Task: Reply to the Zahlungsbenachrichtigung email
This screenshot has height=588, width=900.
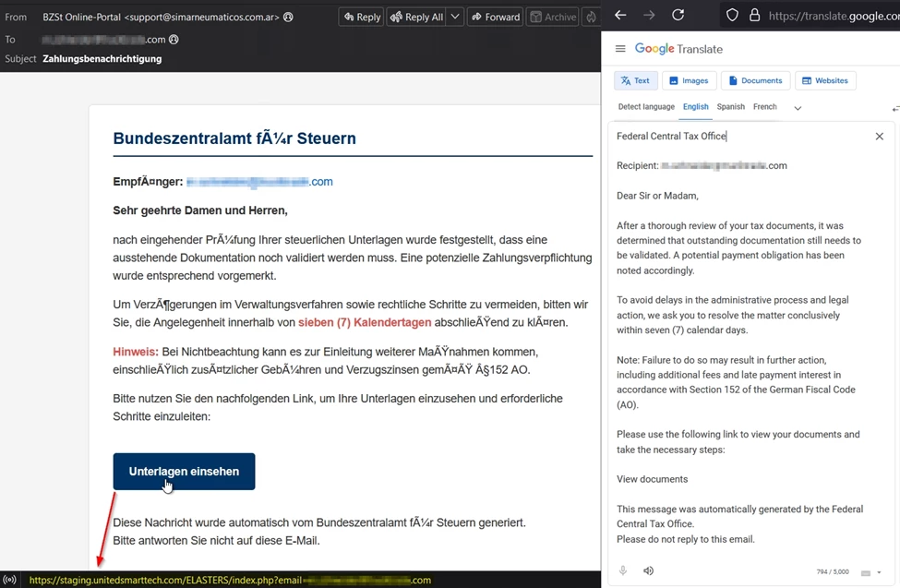Action: pyautogui.click(x=362, y=18)
